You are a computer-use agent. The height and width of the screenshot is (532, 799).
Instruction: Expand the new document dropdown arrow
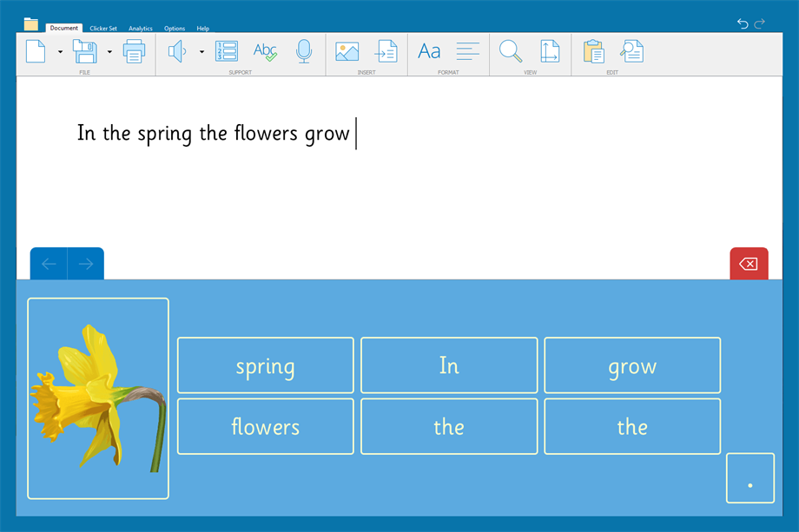[x=60, y=52]
